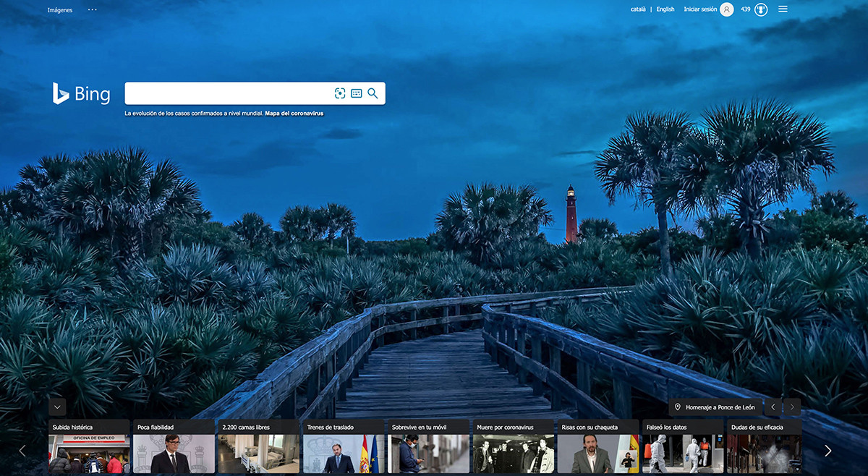
Task: Click the location pin beside Homenaje a Ponce de León
Action: [x=678, y=407]
